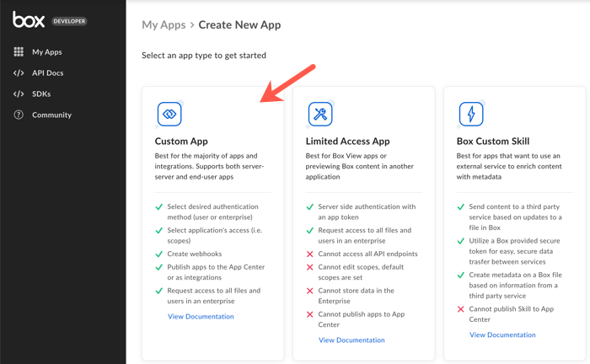This screenshot has height=364, width=590.
Task: Click the Box logo in the sidebar
Action: pos(29,19)
